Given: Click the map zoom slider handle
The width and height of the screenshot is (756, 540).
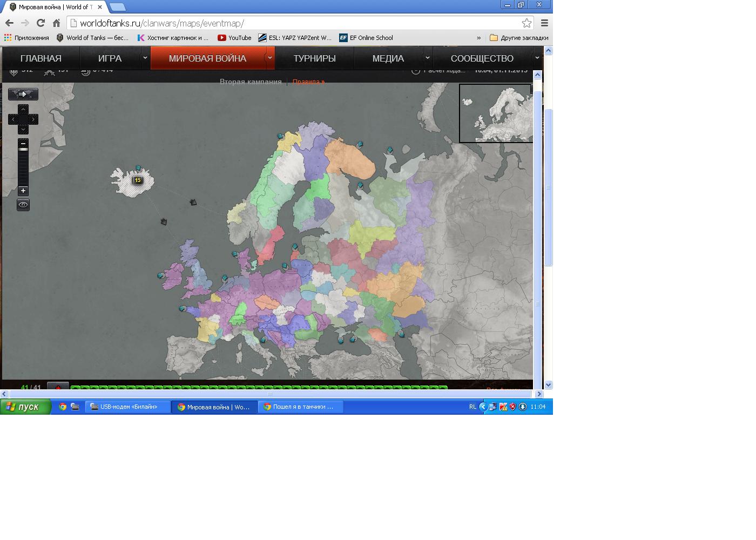Looking at the screenshot, I should point(23,149).
